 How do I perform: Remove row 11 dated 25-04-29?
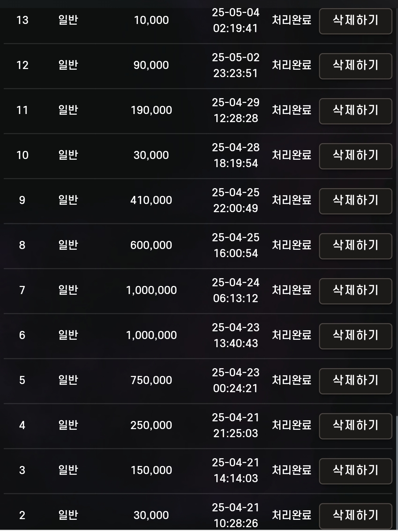[355, 111]
